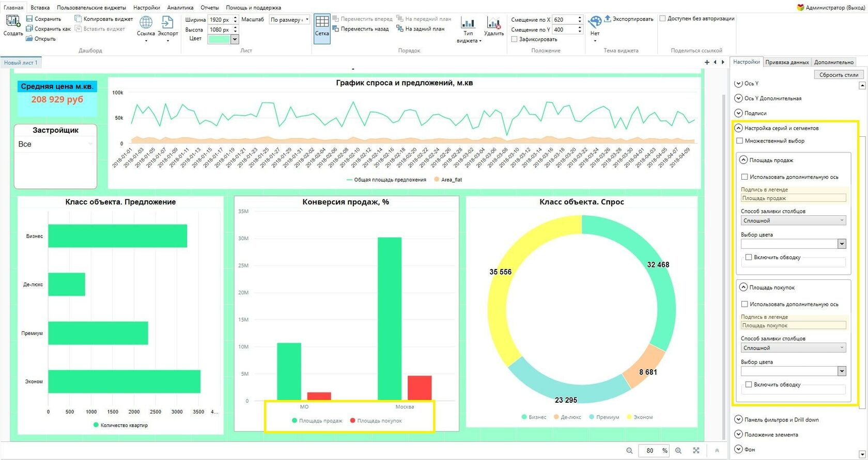
Task: Enable Множественный выбор checkbox
Action: click(x=739, y=140)
